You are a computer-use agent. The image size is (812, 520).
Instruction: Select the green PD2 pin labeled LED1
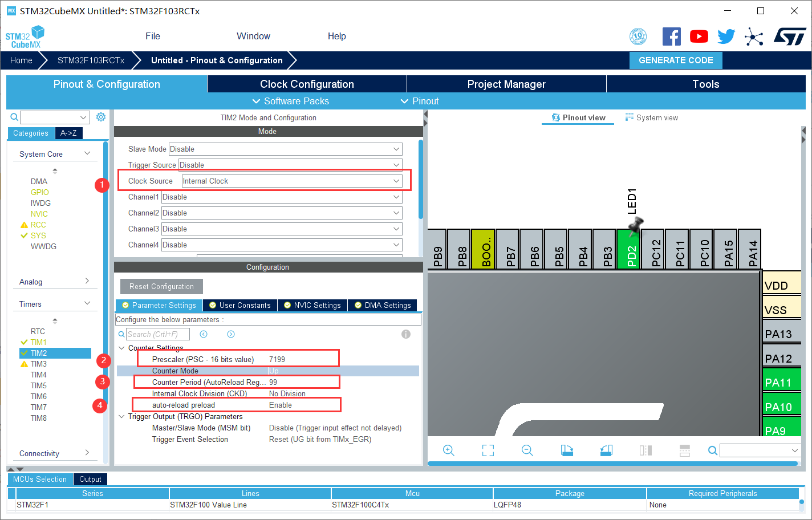pos(628,249)
